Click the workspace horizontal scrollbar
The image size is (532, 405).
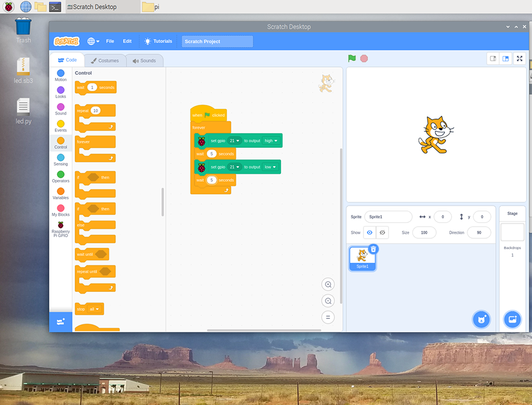click(264, 330)
